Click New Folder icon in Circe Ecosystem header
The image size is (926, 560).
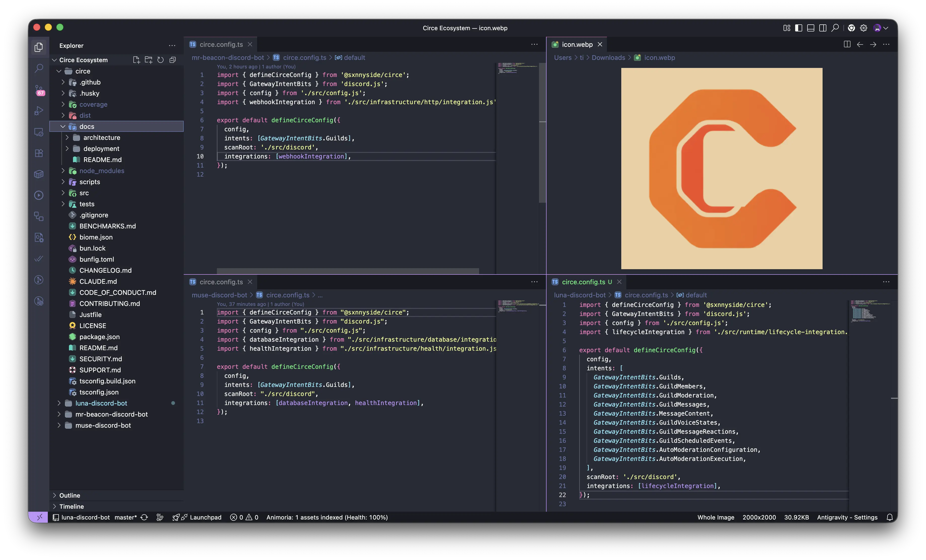148,60
